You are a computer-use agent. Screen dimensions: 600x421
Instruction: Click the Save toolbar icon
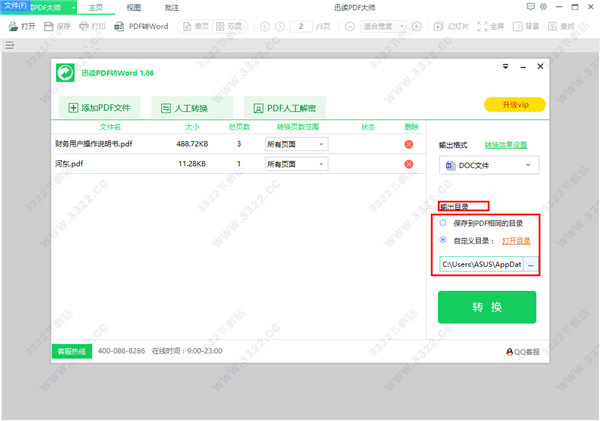[57, 26]
